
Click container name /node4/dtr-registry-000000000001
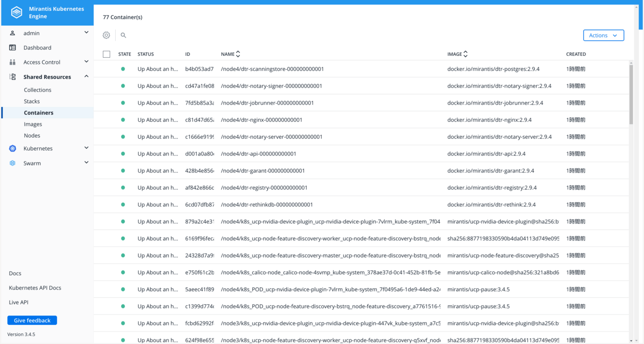264,188
